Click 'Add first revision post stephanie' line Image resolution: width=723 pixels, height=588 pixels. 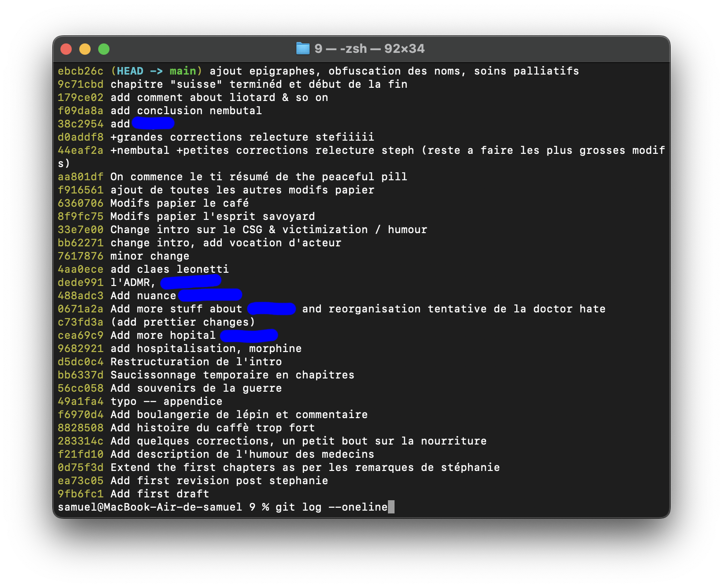click(219, 481)
